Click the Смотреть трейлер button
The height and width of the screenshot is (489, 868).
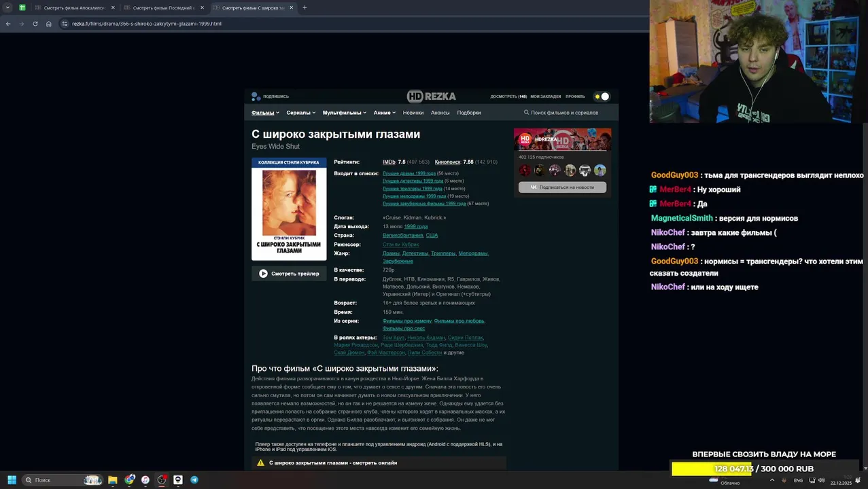pyautogui.click(x=289, y=274)
